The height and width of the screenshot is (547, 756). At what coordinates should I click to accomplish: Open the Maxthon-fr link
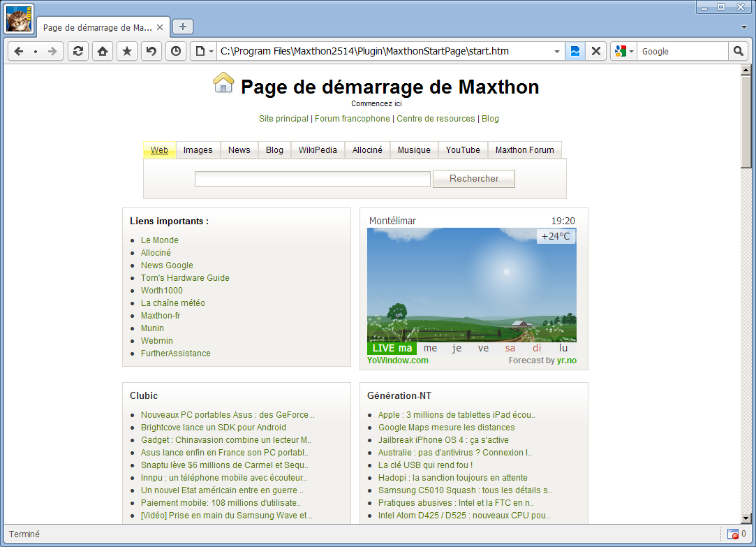point(161,316)
